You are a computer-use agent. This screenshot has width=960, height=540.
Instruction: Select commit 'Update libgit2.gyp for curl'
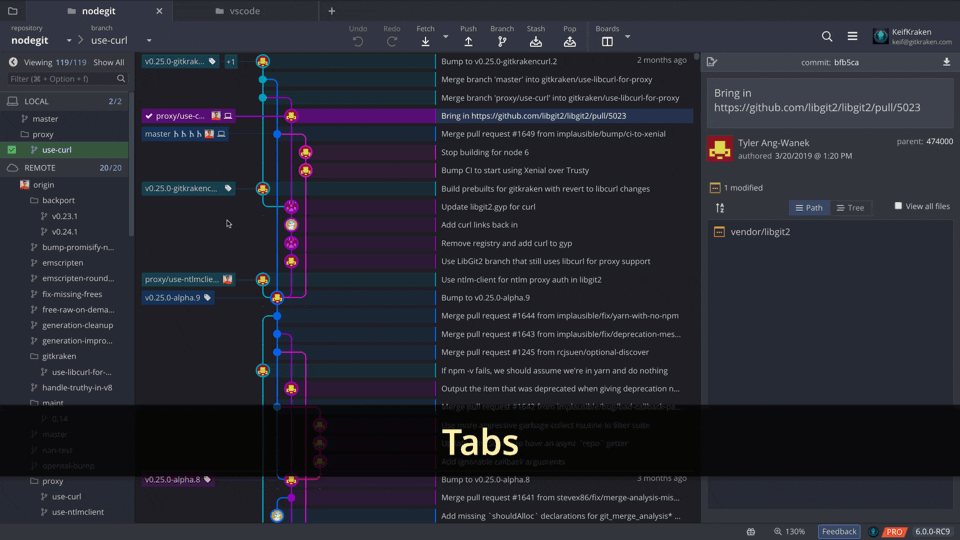pos(488,207)
